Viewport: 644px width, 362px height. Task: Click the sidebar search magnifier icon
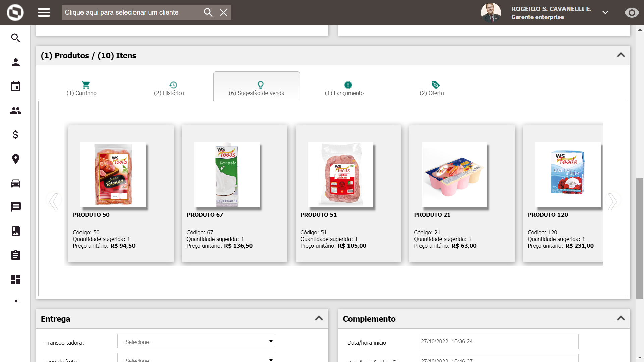[15, 38]
